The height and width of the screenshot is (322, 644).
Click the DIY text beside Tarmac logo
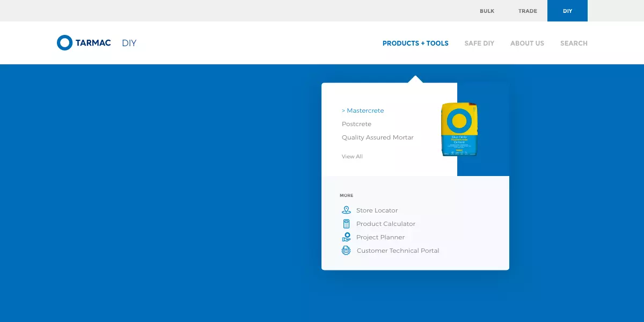tap(129, 43)
